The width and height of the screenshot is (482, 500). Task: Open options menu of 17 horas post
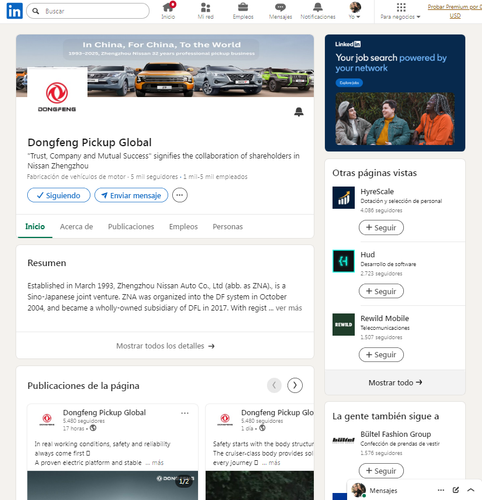pos(185,413)
